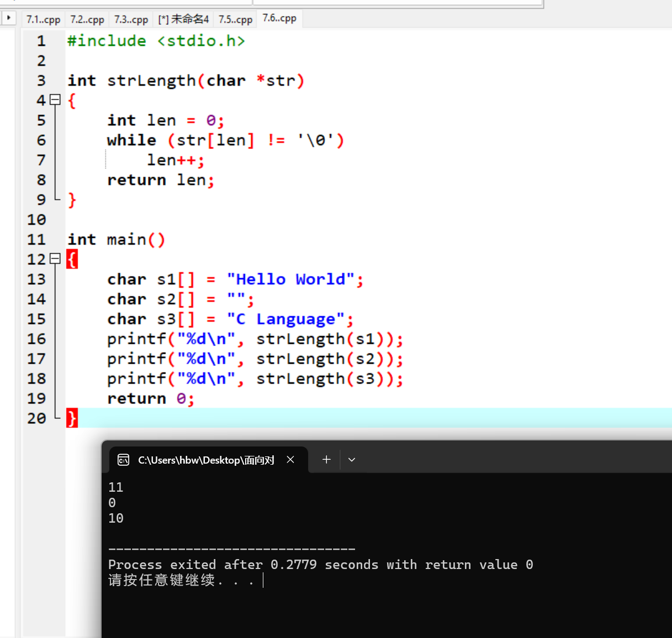Click the highlighted closing brace on line 20
The width and height of the screenshot is (672, 638).
click(x=72, y=418)
